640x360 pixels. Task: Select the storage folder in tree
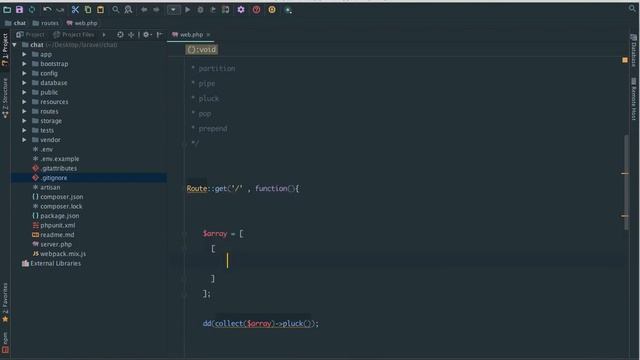(47, 121)
